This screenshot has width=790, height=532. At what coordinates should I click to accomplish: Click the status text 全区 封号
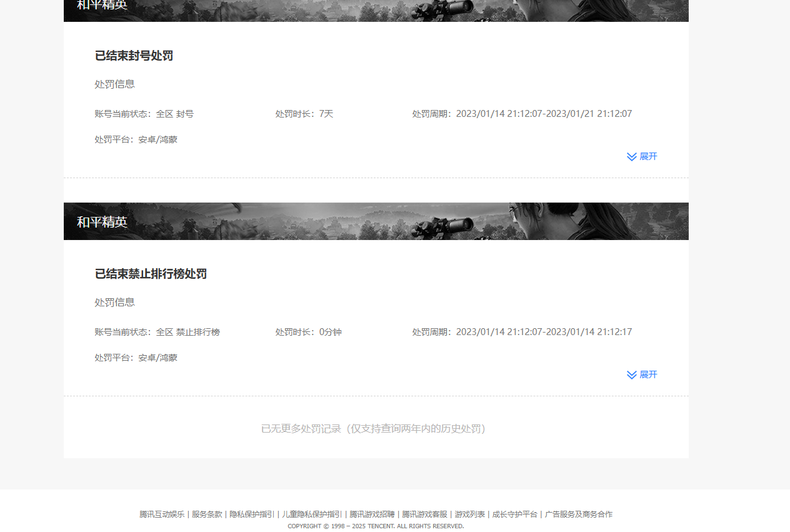(x=175, y=114)
